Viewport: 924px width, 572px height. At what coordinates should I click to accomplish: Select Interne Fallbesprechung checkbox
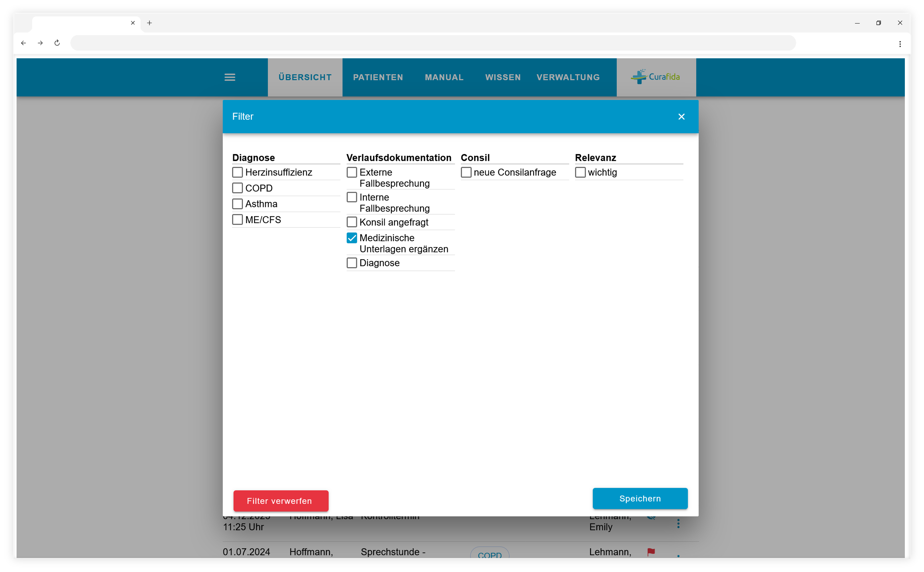[x=352, y=197]
